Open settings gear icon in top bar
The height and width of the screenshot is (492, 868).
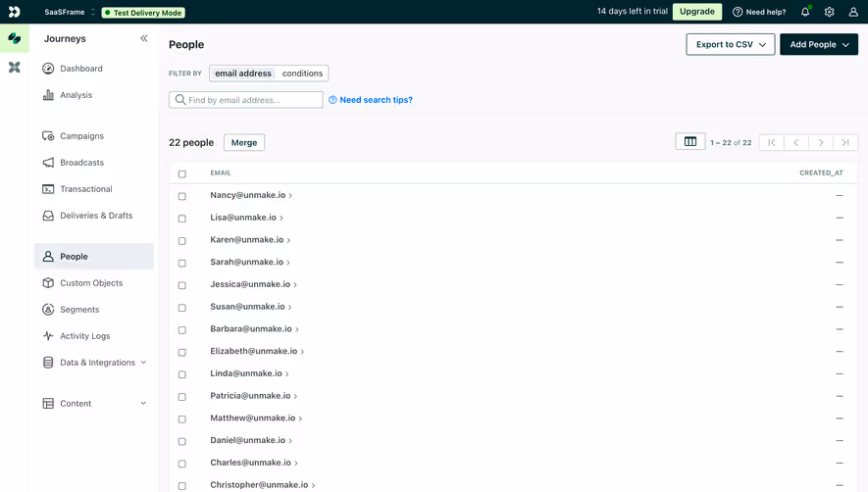tap(829, 12)
